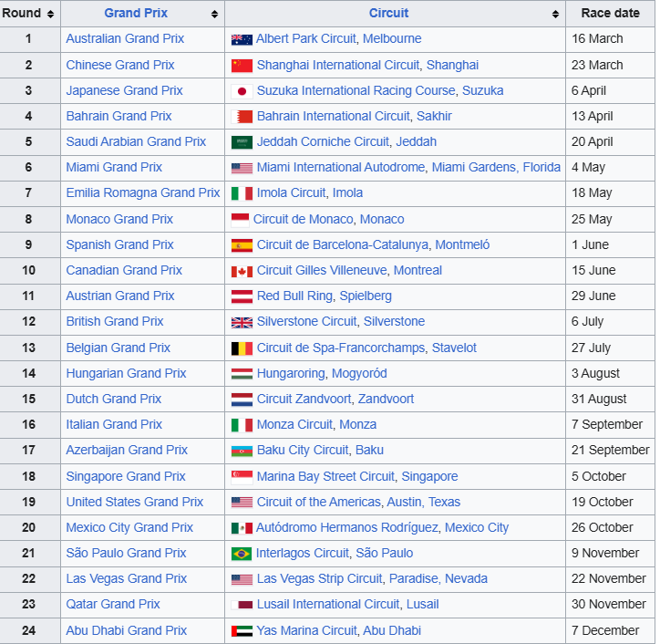Click the Belgian flag icon
660x644 pixels.
click(242, 348)
